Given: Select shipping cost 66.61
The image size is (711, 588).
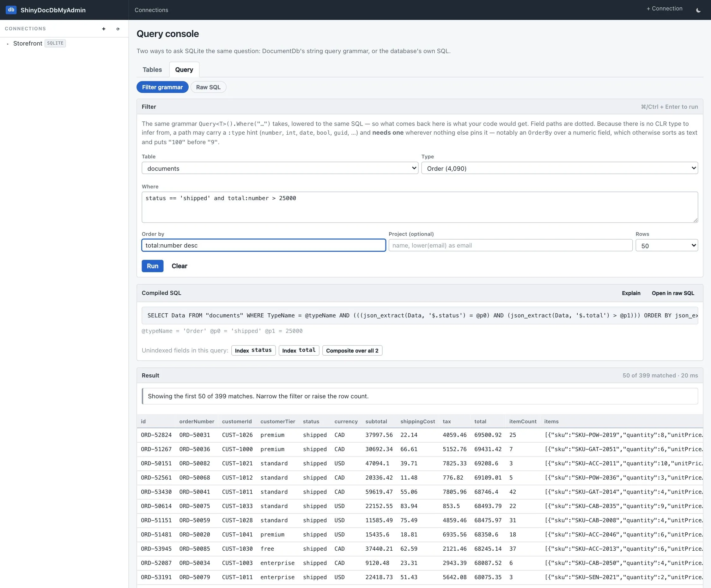Looking at the screenshot, I should pyautogui.click(x=409, y=449).
